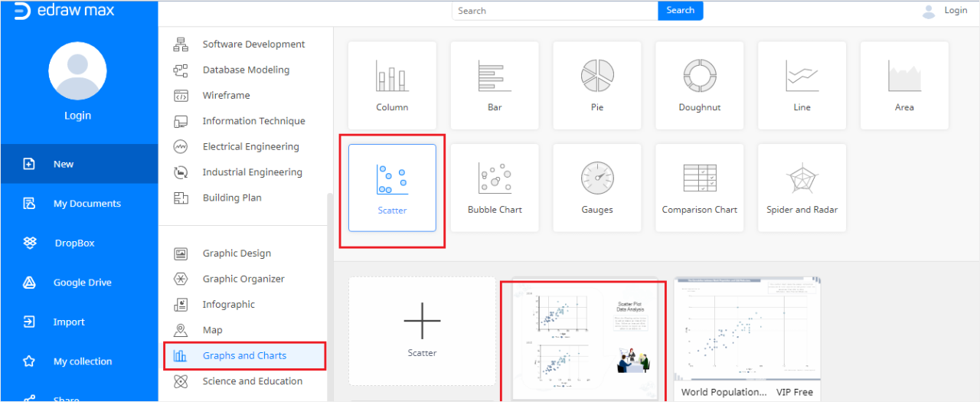This screenshot has height=402, width=980.
Task: Select Graphic Organizer category
Action: 245,279
